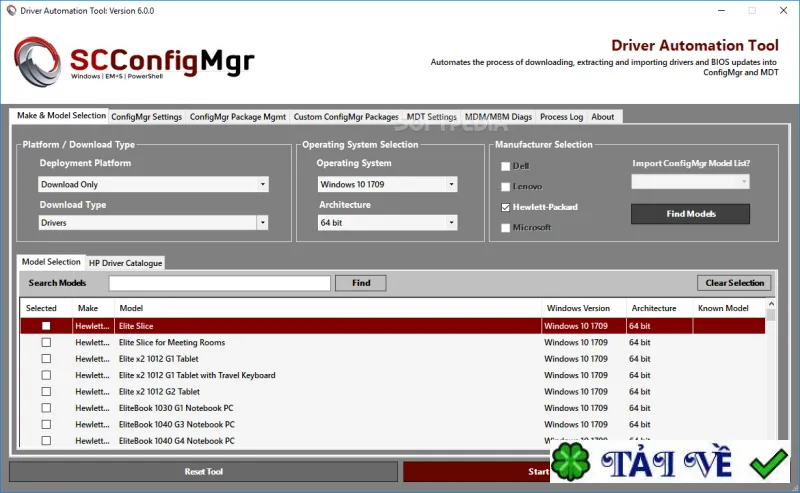
Task: Tick the Dell manufacturer checkbox
Action: click(x=506, y=166)
